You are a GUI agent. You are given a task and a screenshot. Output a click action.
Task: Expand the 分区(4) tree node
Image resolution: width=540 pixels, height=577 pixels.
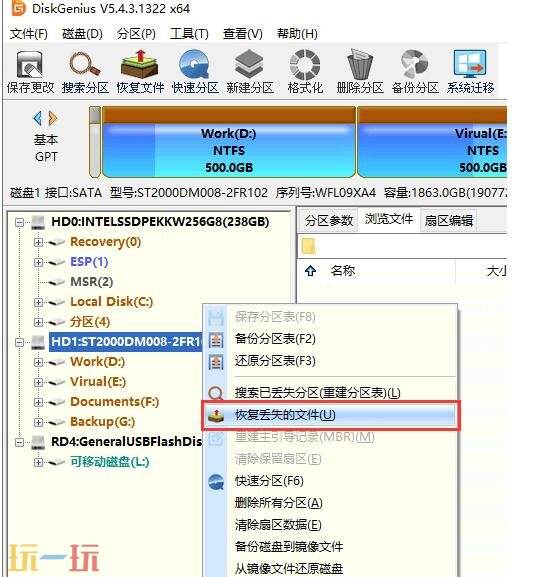pos(38,322)
